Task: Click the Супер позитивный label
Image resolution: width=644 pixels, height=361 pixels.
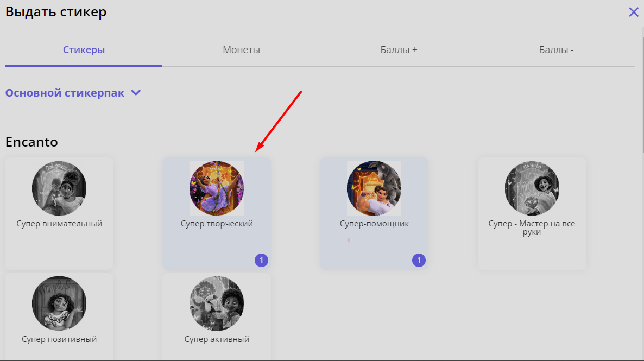Action: coord(59,339)
